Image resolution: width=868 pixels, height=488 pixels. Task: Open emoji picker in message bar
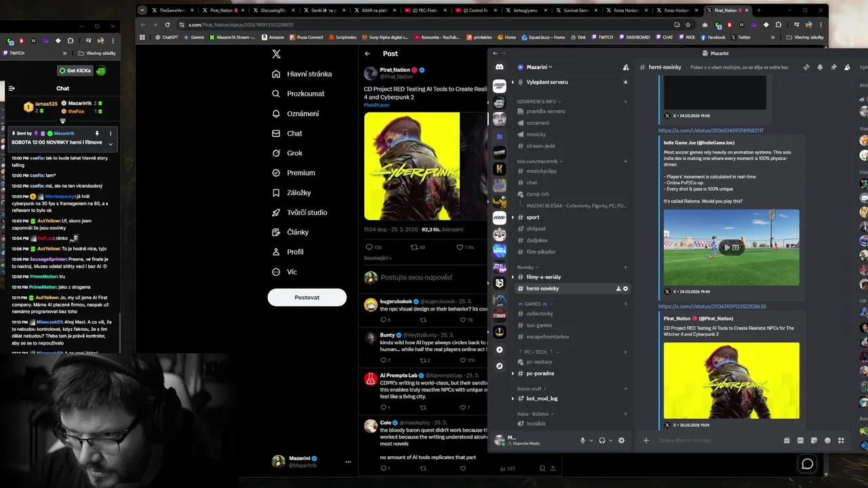827,441
